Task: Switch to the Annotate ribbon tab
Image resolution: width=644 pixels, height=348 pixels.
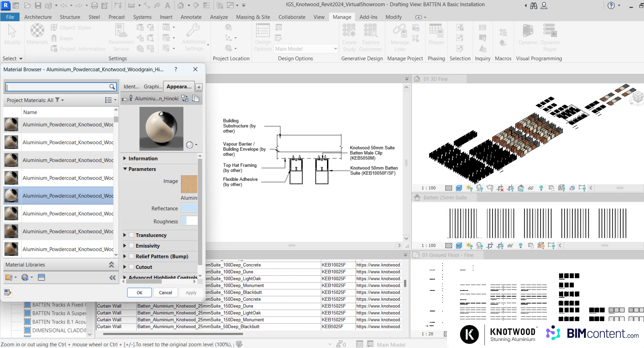Action: [191, 17]
